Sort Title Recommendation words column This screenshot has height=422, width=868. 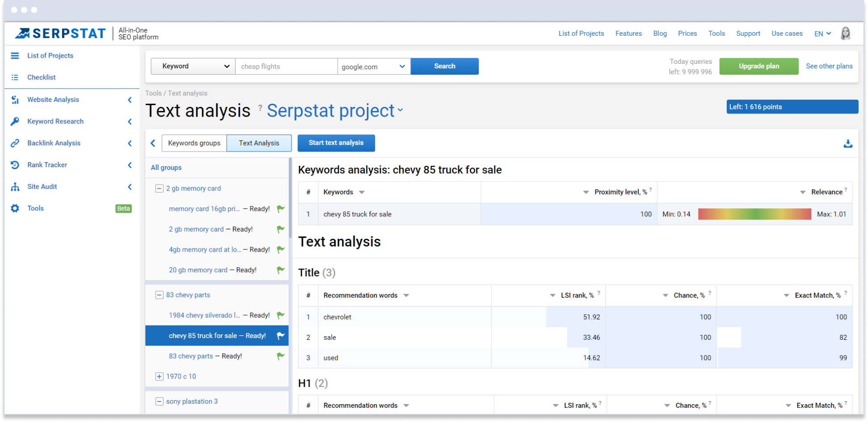click(x=406, y=295)
